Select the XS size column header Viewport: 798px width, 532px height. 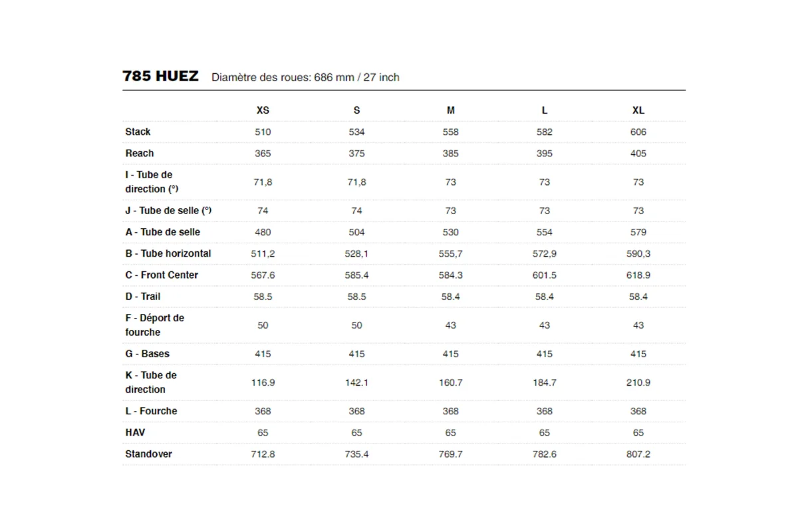pyautogui.click(x=263, y=110)
